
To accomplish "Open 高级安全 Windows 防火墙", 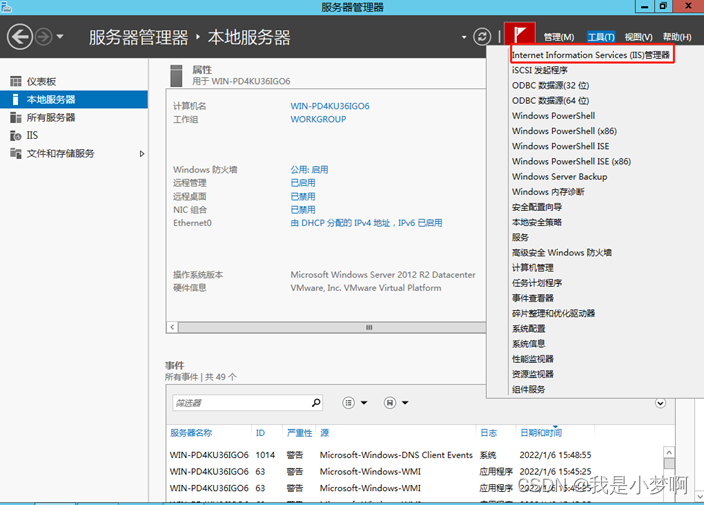I will point(562,253).
